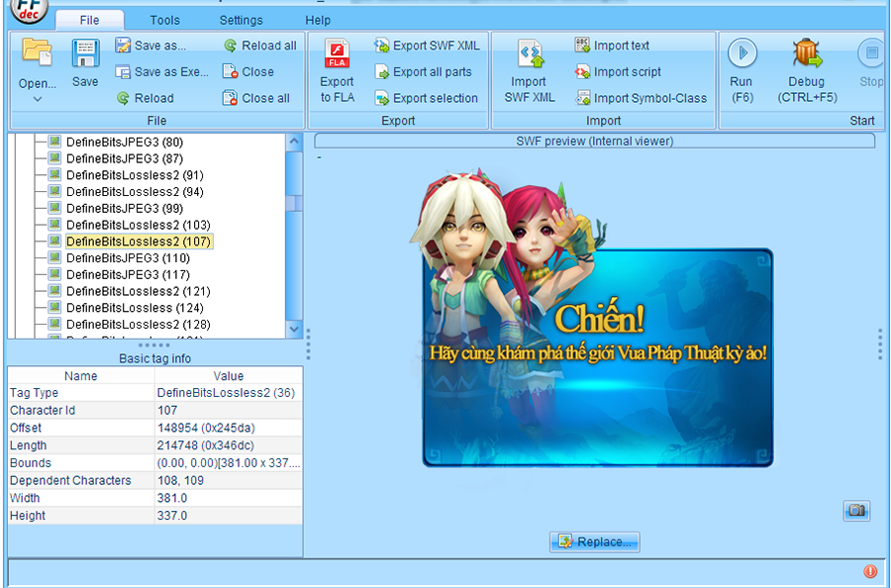Image resolution: width=891 pixels, height=588 pixels.
Task: Select DefineBitsJPEG3 (99)
Action: (x=125, y=208)
